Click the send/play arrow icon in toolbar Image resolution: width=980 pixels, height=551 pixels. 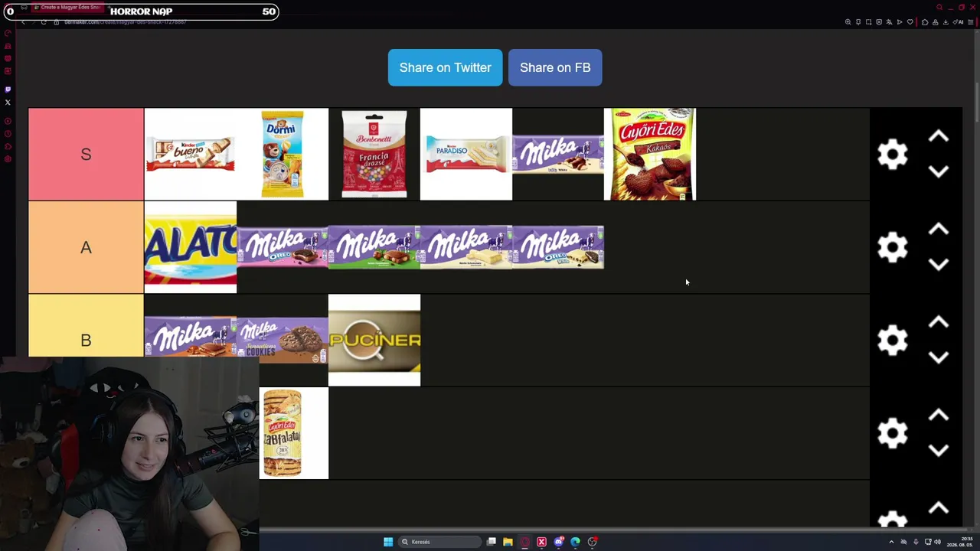(x=900, y=22)
